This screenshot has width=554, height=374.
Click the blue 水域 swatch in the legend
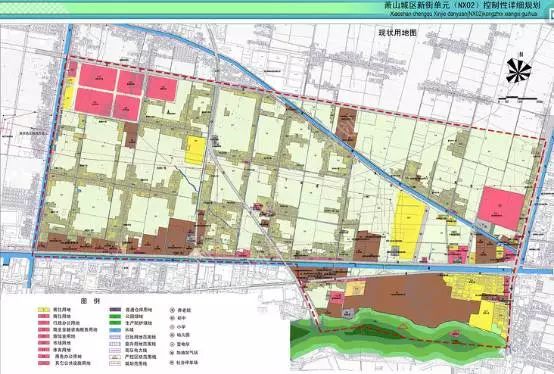(116, 330)
